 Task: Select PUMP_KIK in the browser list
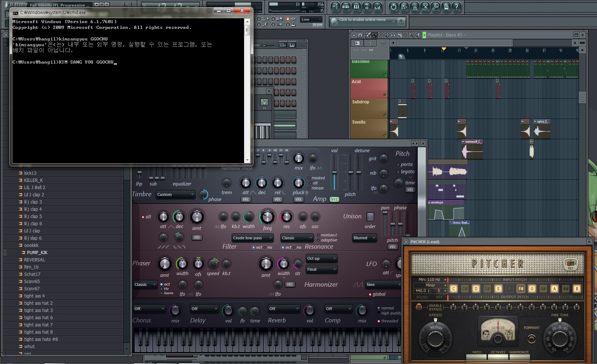(x=37, y=253)
